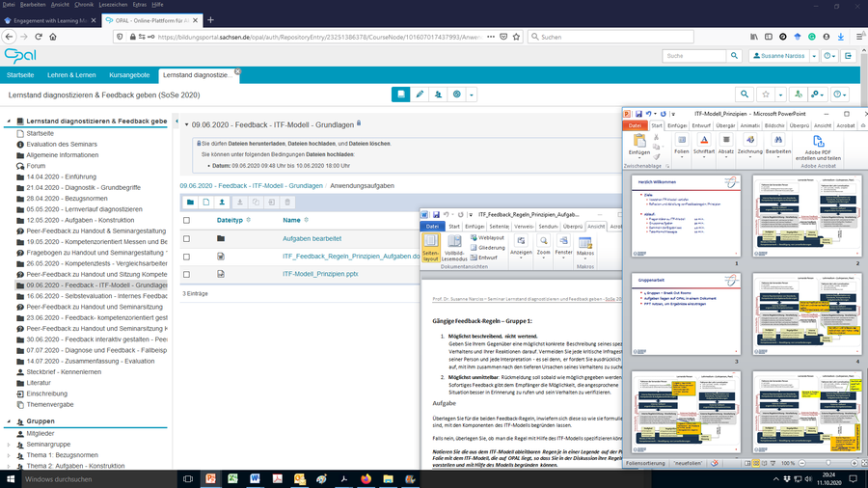
Task: Open the Word Anzeigen dropdown
Action: pos(521,246)
